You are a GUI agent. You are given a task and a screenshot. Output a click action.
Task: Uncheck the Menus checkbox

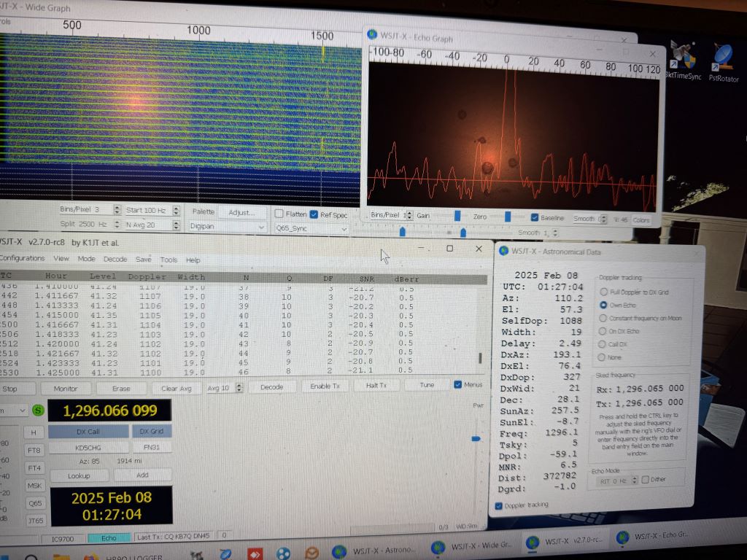pos(458,384)
